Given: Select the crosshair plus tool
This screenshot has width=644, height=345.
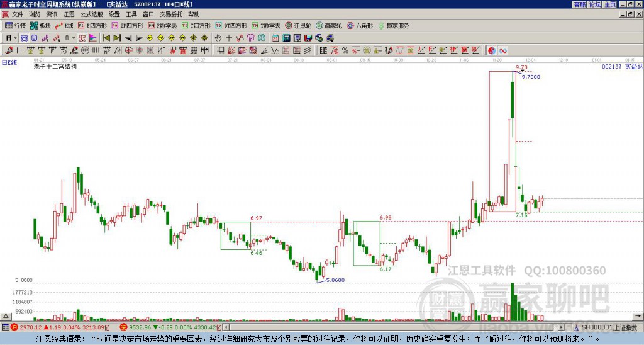Looking at the screenshot, I should 229,38.
